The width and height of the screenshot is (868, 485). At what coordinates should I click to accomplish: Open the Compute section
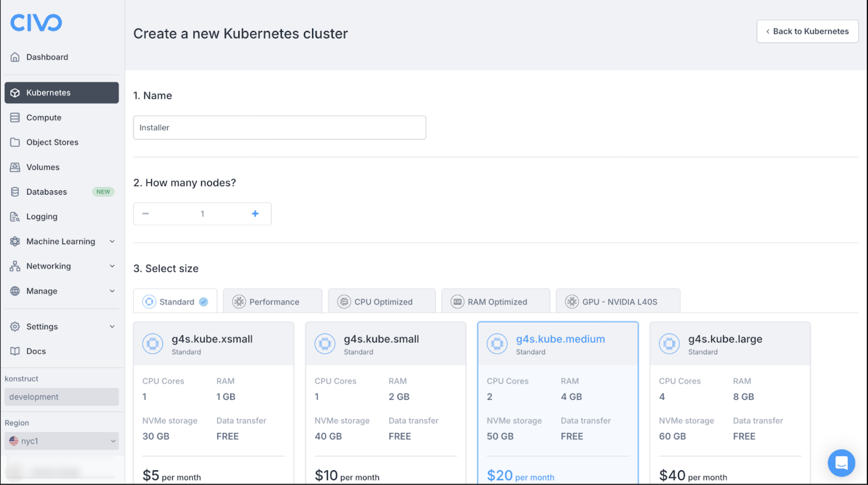62,117
